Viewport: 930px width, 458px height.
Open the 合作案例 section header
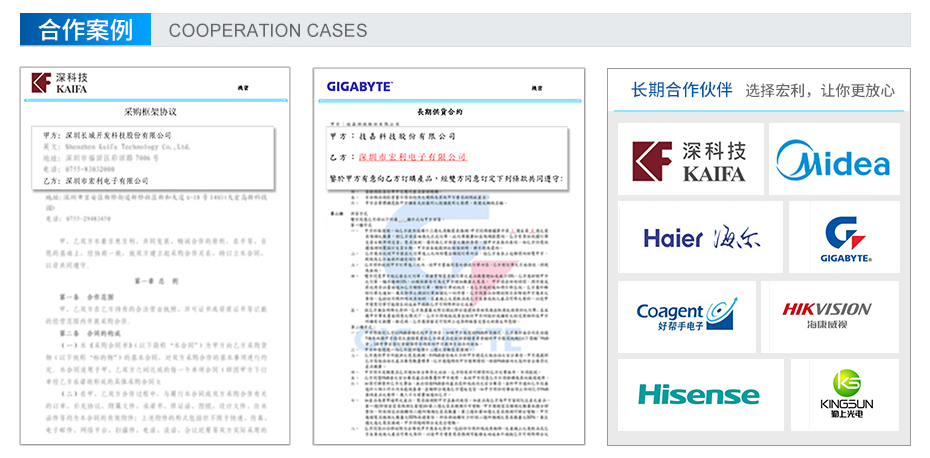point(85,30)
